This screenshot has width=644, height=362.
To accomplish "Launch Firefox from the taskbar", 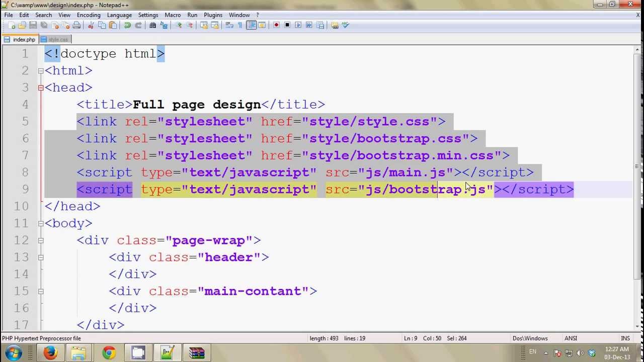I will coord(50,353).
